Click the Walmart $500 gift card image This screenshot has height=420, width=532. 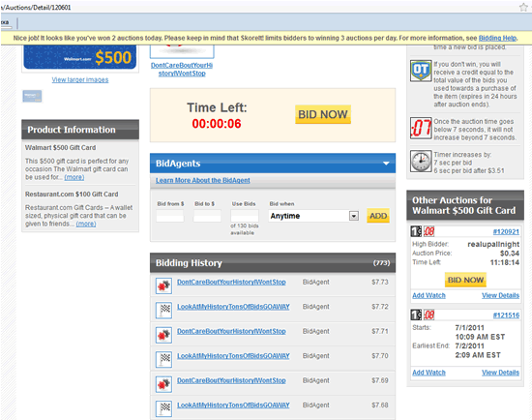pos(80,57)
